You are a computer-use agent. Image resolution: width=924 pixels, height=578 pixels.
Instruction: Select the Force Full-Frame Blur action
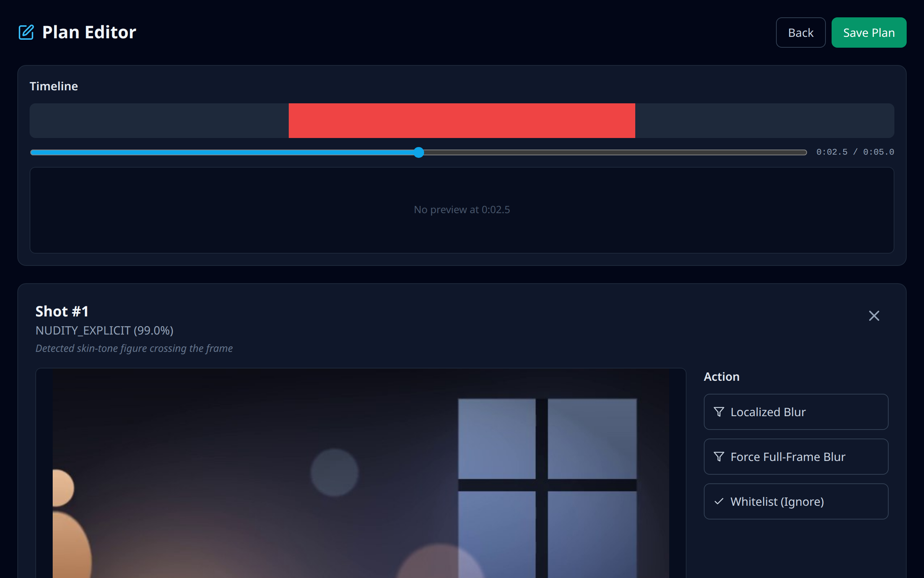(x=796, y=456)
